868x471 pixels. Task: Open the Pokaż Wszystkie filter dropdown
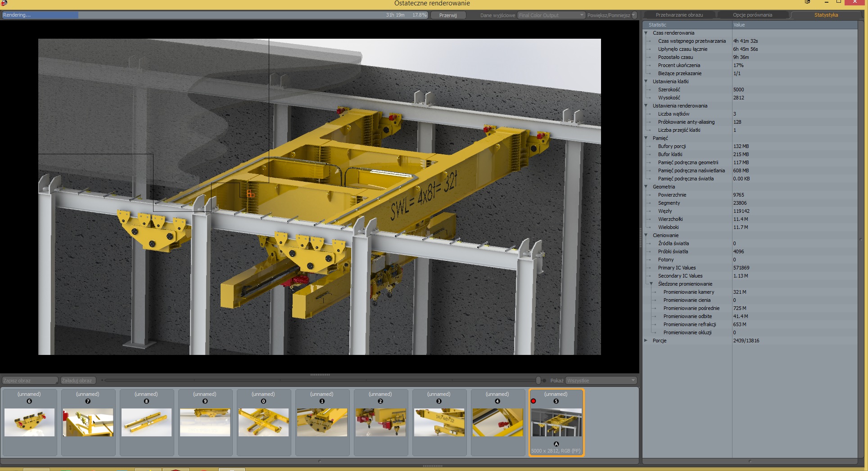pyautogui.click(x=601, y=381)
